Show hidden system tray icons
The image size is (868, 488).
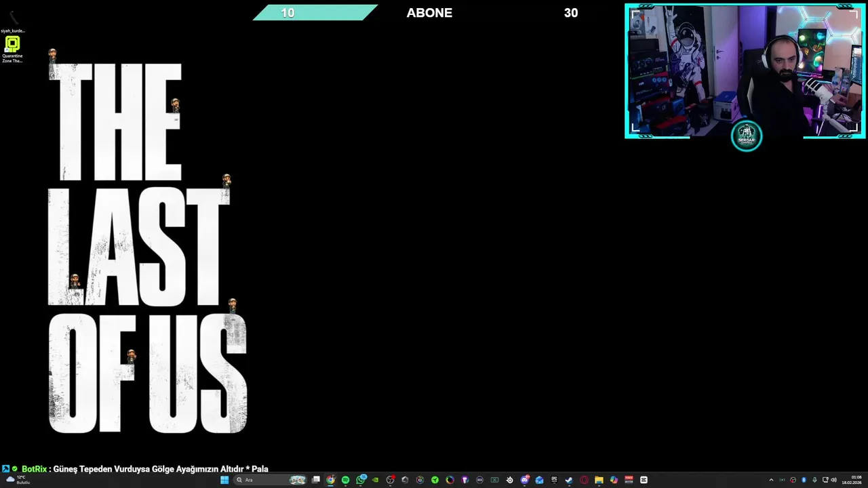(771, 480)
